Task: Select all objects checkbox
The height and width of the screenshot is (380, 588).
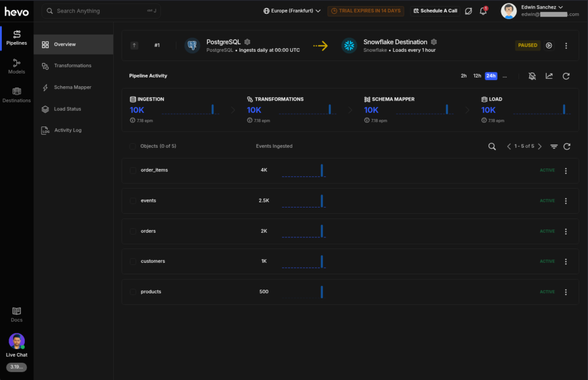Action: tap(133, 146)
